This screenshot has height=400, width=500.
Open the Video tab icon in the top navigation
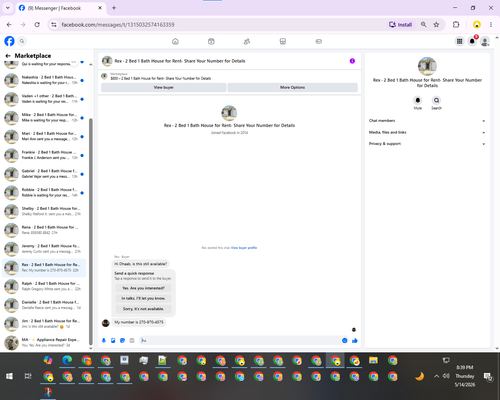point(211,41)
